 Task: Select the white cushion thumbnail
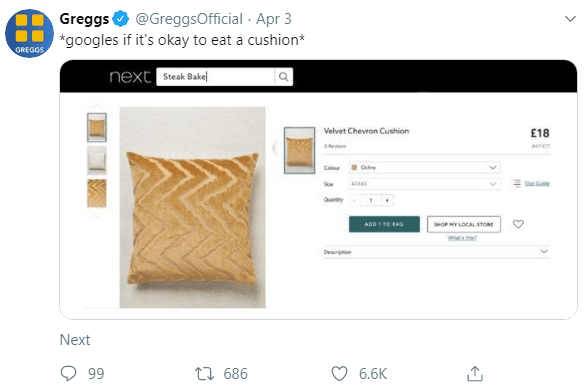point(97,160)
